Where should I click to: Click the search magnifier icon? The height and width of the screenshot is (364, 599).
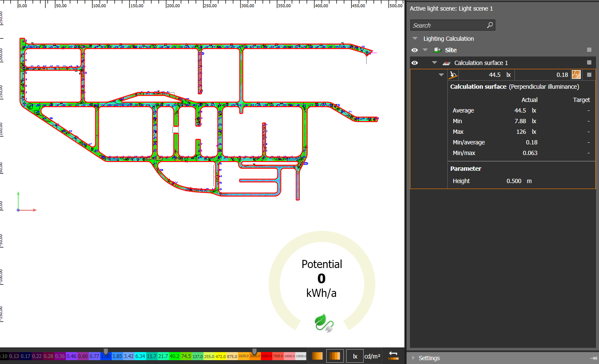(490, 25)
